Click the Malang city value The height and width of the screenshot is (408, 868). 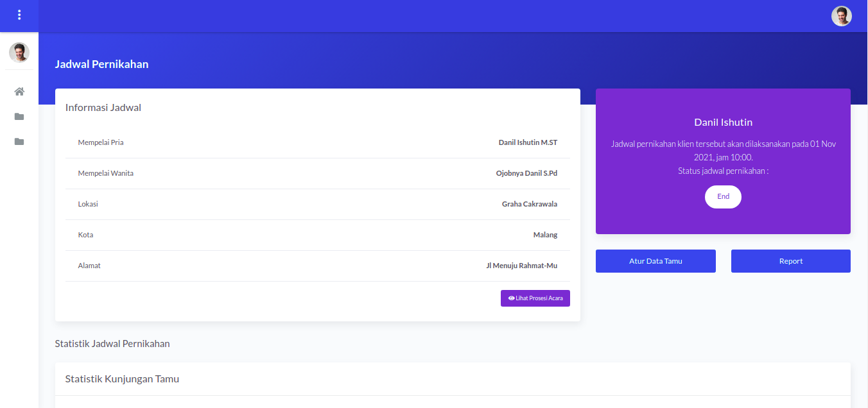click(x=545, y=235)
